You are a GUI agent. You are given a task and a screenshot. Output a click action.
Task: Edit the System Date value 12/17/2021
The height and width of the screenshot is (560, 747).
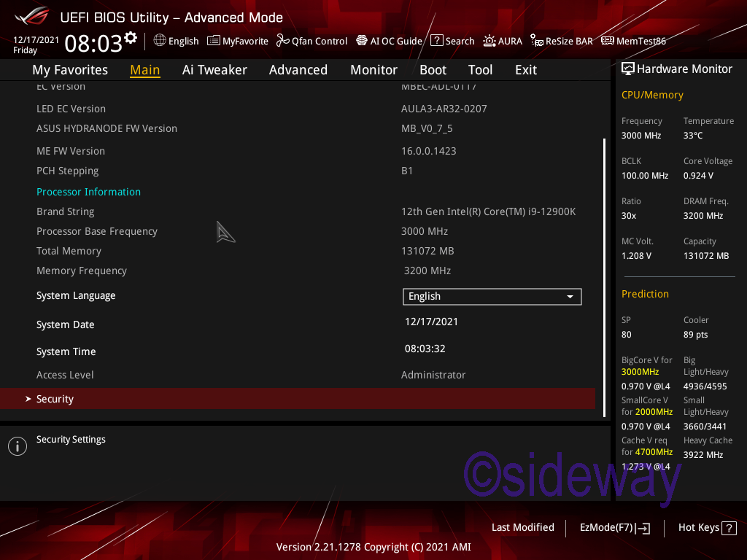pyautogui.click(x=431, y=322)
